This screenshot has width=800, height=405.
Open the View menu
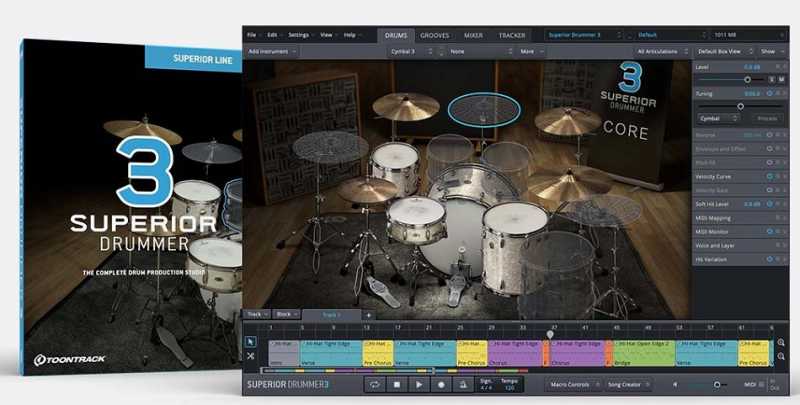[328, 35]
